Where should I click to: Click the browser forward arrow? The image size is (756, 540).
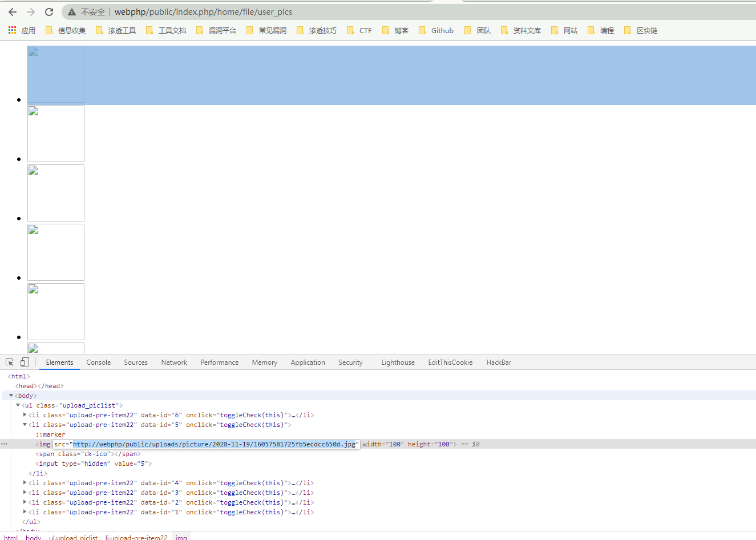pos(31,12)
